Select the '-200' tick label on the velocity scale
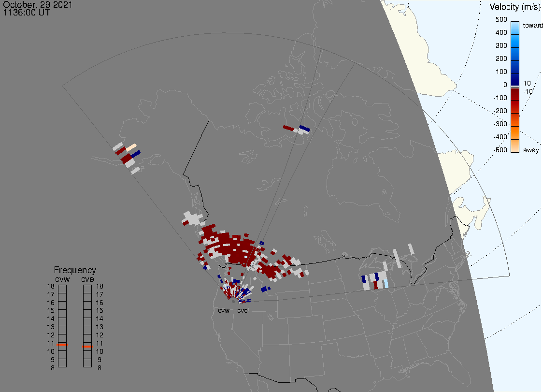This screenshot has width=543, height=392. click(x=500, y=111)
